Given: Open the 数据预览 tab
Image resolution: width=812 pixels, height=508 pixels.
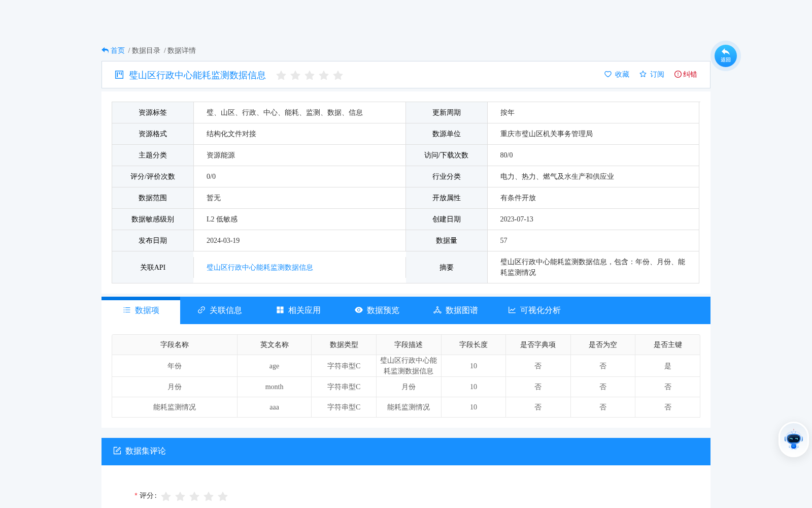Looking at the screenshot, I should point(377,310).
